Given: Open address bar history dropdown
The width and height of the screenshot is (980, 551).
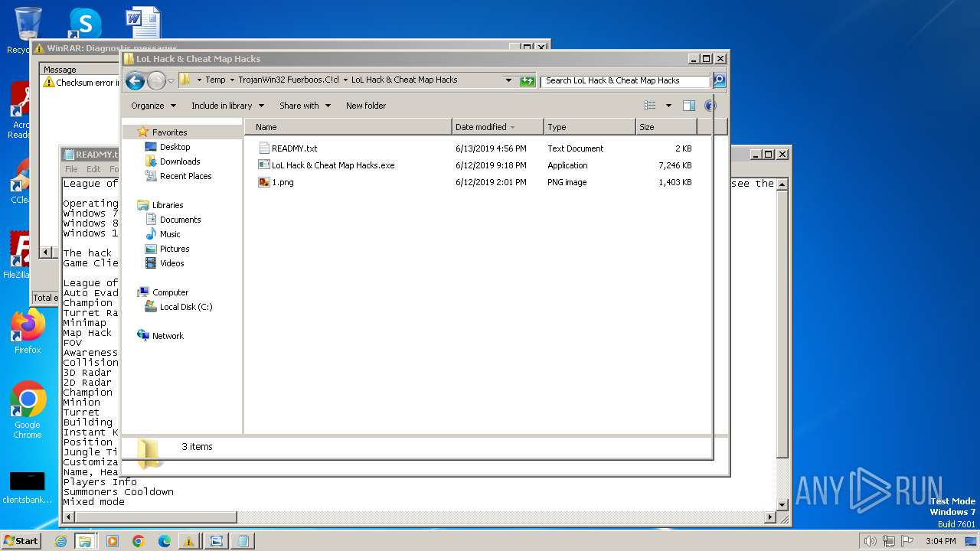Looking at the screenshot, I should [x=508, y=80].
